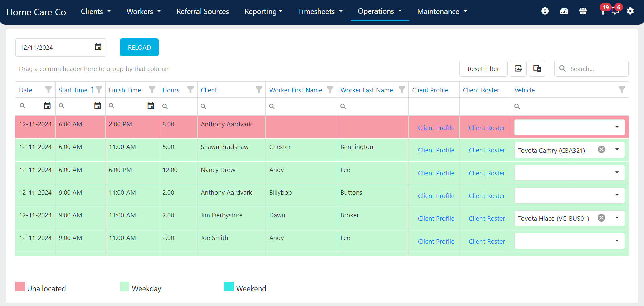Clear Toyota Hiace (VC-BUS01) vehicle selection
Image resolution: width=644 pixels, height=306 pixels.
tap(601, 218)
